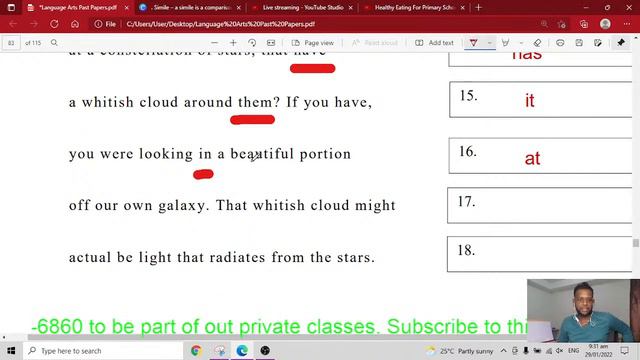Click the word 'galaxy' in the passage
The height and width of the screenshot is (360, 640).
tap(182, 206)
